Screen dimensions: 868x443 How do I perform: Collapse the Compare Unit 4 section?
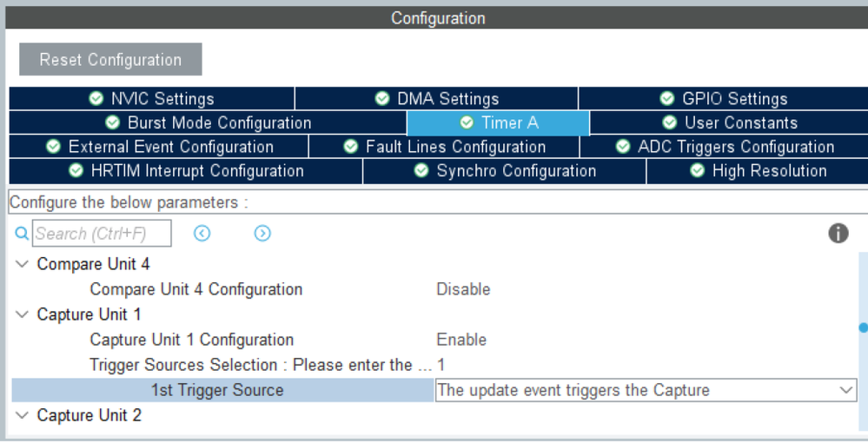[22, 264]
